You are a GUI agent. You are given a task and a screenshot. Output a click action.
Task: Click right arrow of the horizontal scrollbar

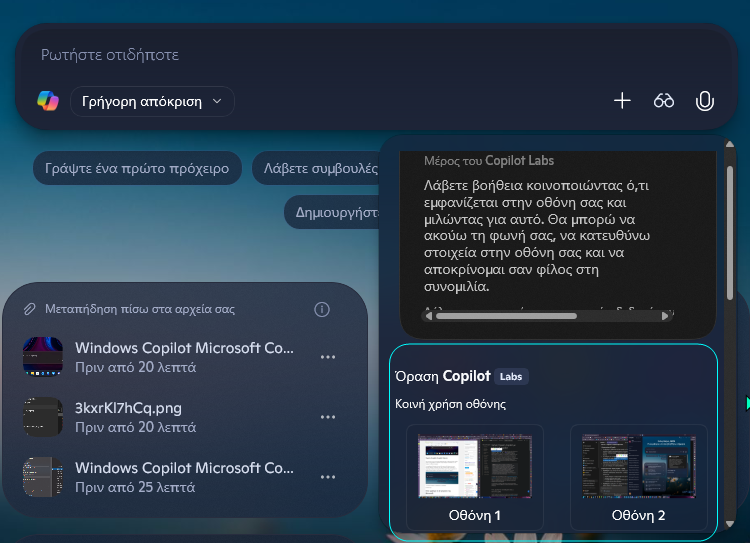point(667,316)
